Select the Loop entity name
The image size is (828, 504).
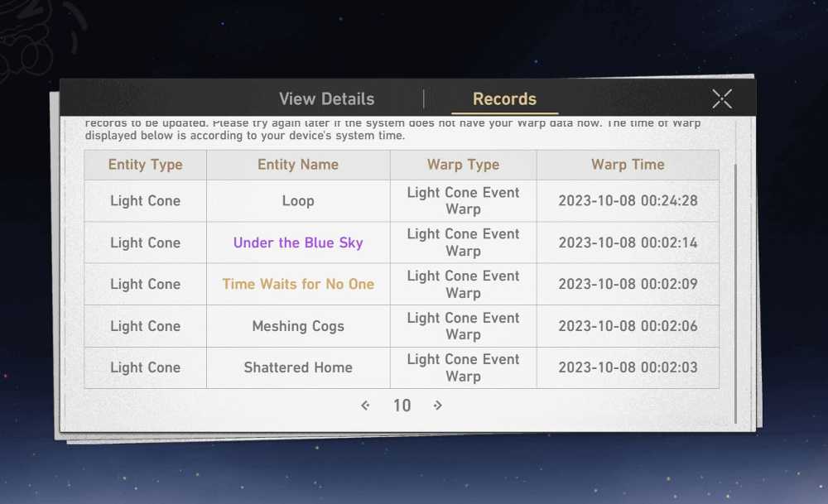[298, 201]
